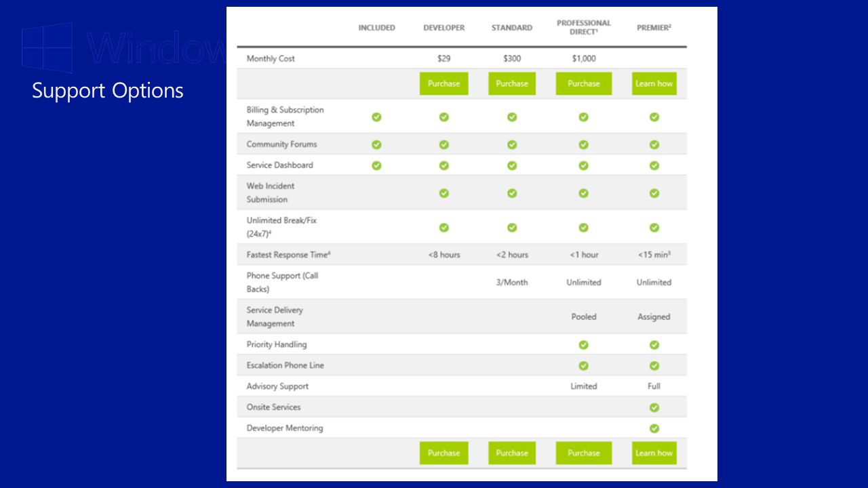Click Web Incident Submission checkmark in Developer column
This screenshot has height=488, width=868.
[443, 193]
